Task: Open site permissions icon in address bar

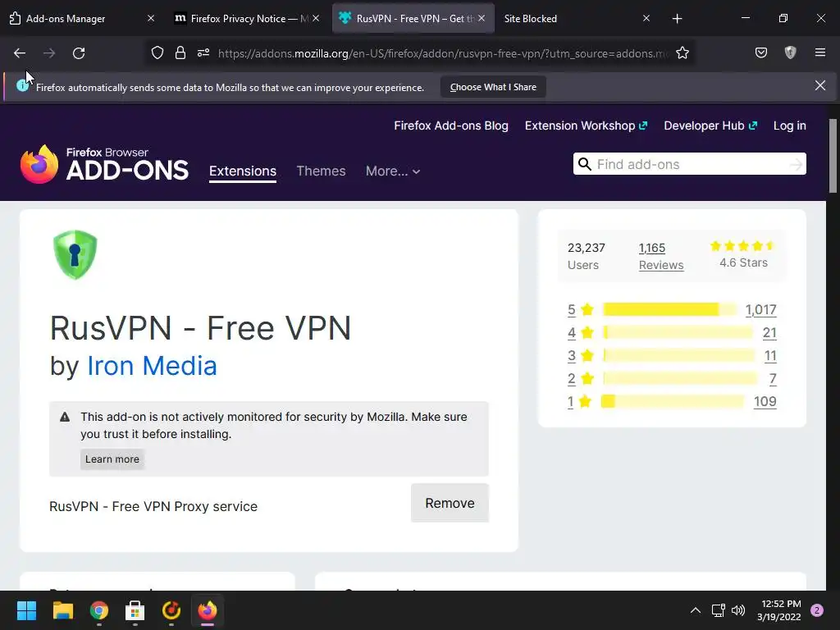Action: (203, 52)
